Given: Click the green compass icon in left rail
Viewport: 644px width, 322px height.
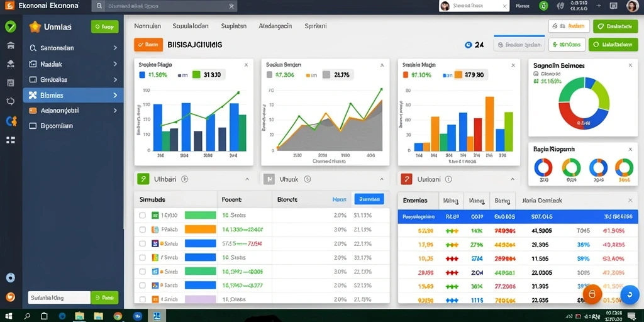Looking at the screenshot, I should click(10, 27).
